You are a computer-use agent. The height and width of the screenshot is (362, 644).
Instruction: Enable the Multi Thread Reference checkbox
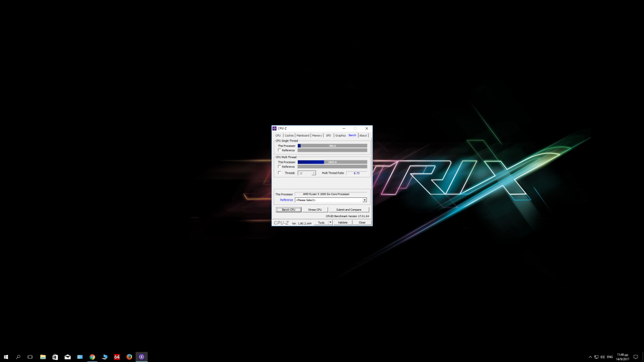point(279,166)
